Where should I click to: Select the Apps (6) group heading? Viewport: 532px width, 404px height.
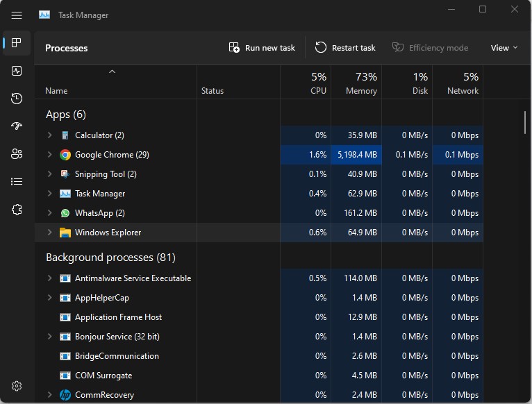[x=66, y=115]
